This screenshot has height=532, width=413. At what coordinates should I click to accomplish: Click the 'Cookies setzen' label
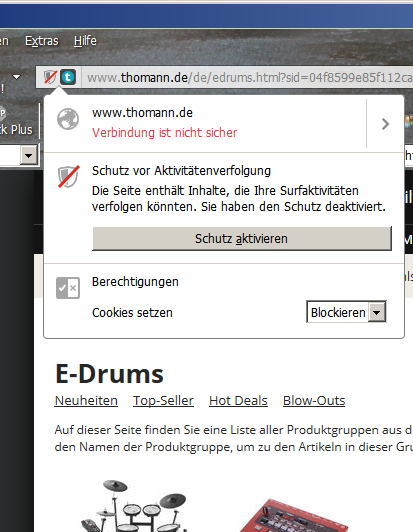(132, 312)
